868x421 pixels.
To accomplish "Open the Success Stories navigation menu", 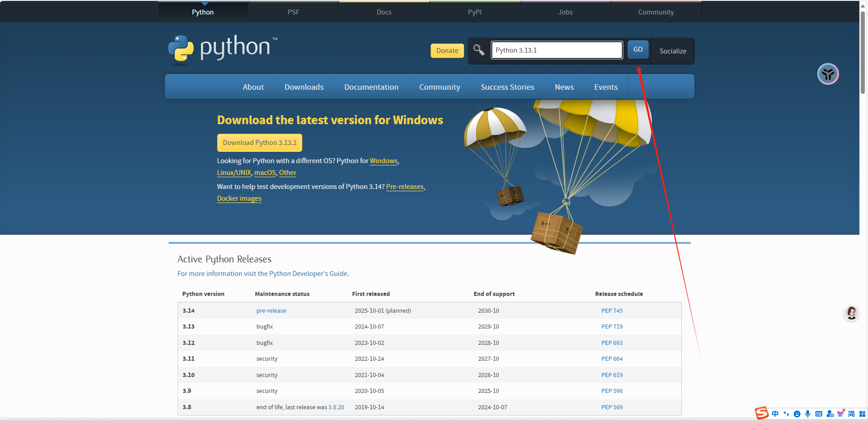I will click(x=507, y=87).
